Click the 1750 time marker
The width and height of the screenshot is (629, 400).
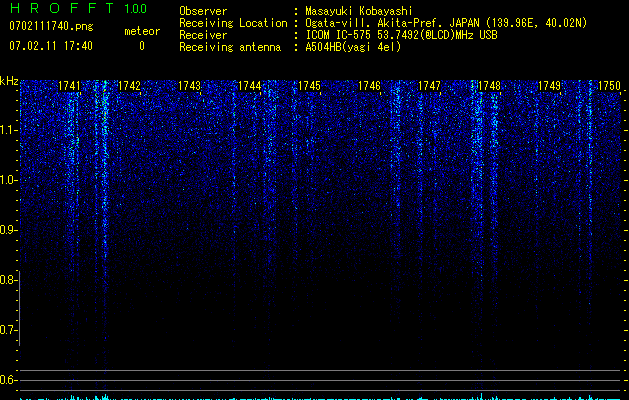(609, 86)
